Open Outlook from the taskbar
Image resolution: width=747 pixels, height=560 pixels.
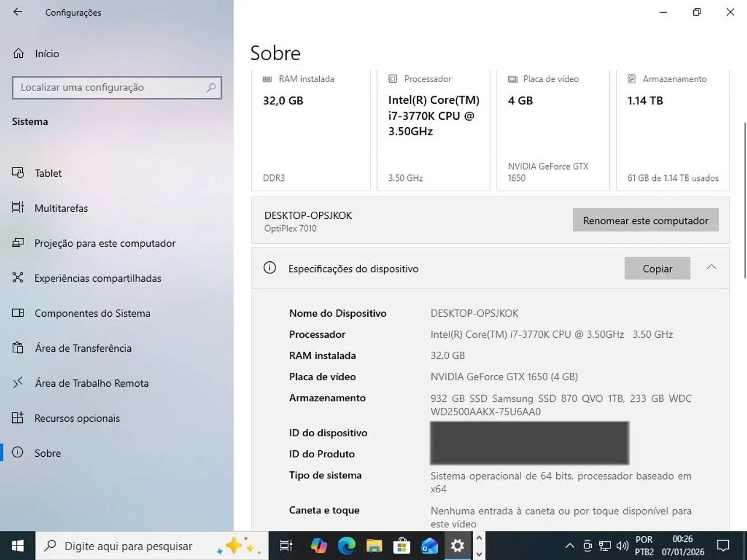coord(430,546)
